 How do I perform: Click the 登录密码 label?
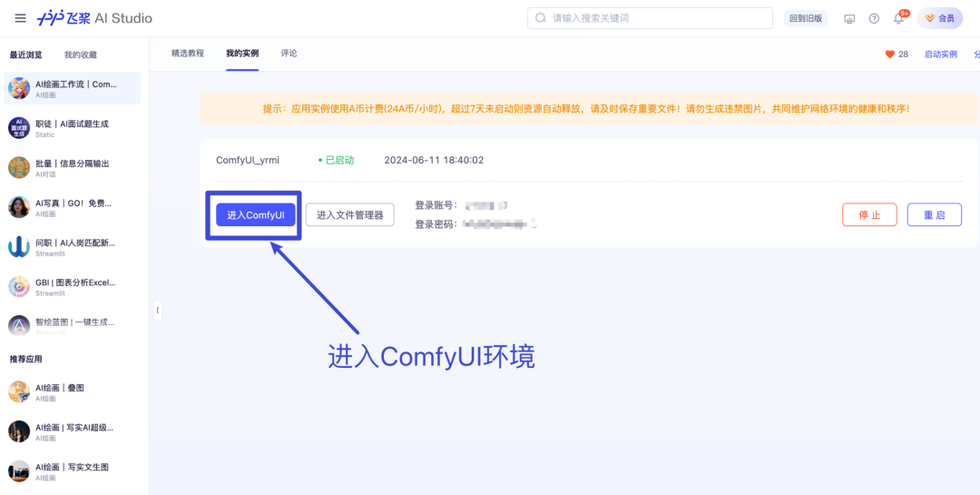coord(436,224)
